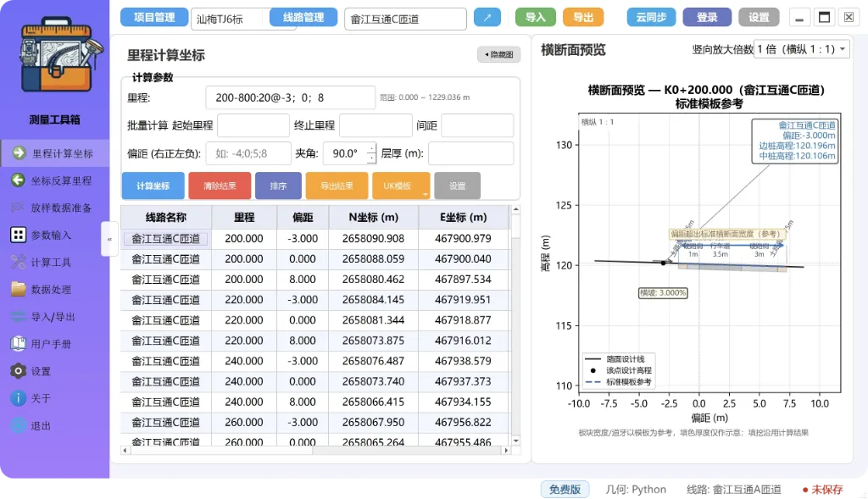The width and height of the screenshot is (868, 499).
Task: Hide the preview with the 隐藏图 button
Action: point(498,54)
